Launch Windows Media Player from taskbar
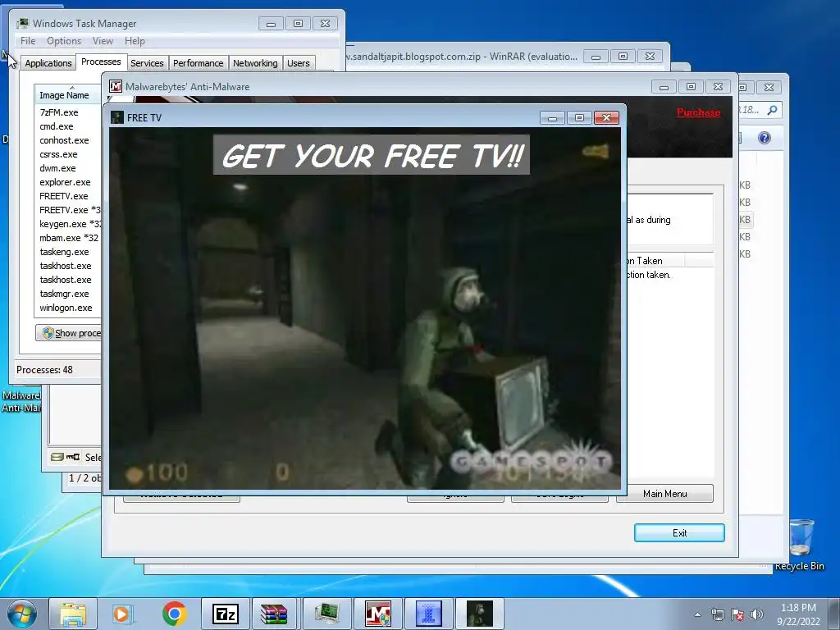Viewport: 840px width, 630px height. (123, 614)
